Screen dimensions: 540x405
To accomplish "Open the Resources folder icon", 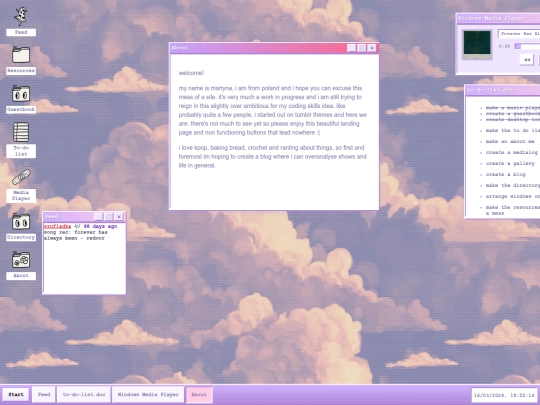I will (x=21, y=60).
